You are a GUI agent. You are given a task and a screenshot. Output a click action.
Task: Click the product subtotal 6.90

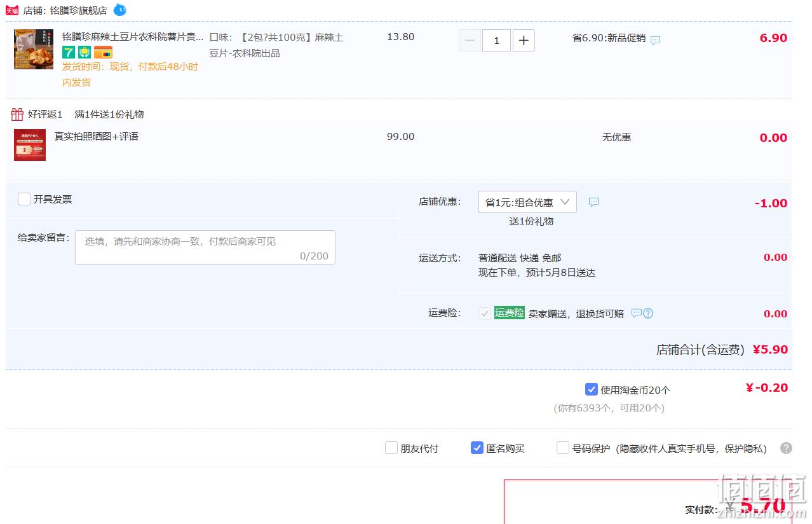click(773, 38)
